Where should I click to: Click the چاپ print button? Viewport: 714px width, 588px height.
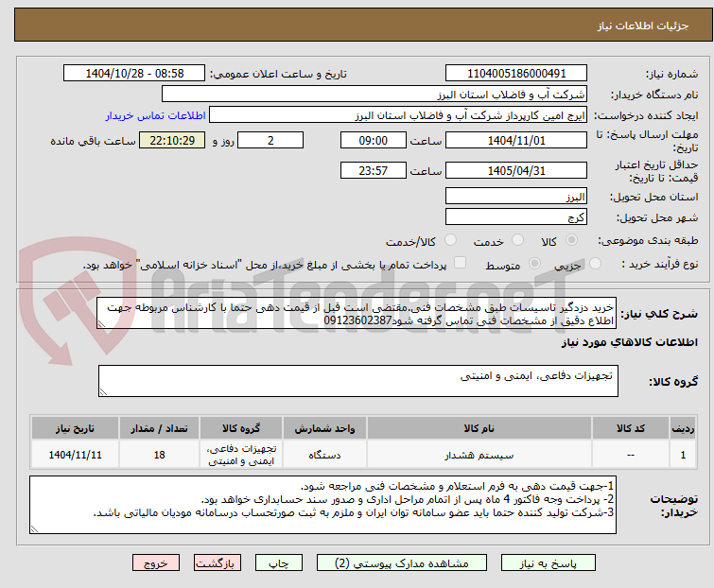click(279, 563)
